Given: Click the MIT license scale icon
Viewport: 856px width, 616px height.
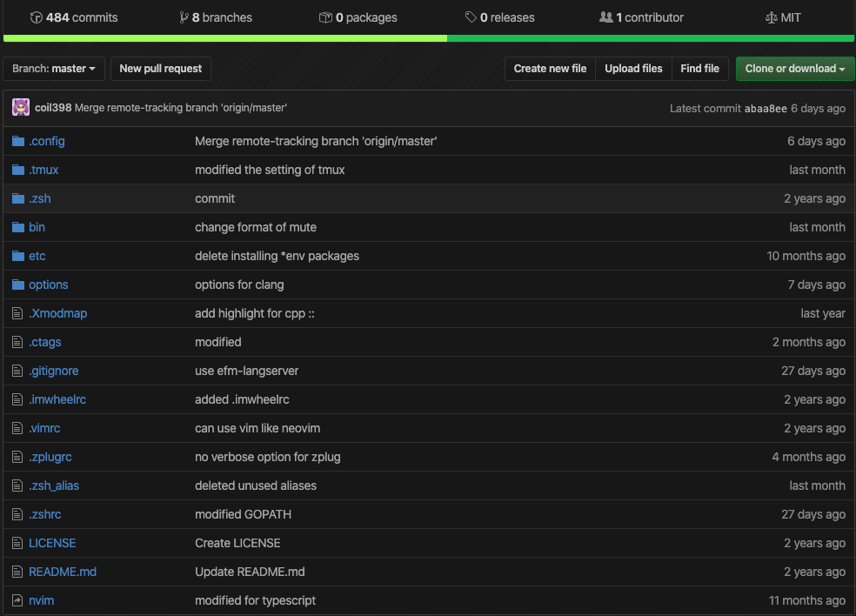Looking at the screenshot, I should (x=771, y=17).
